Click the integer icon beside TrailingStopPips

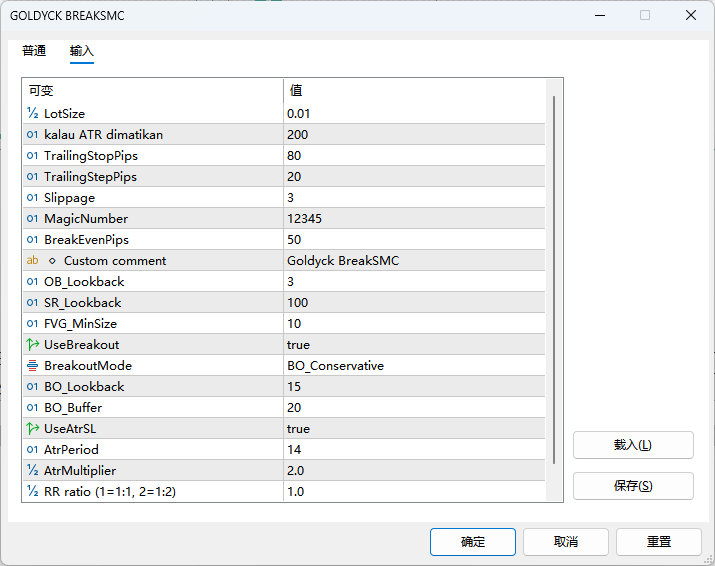tap(33, 156)
